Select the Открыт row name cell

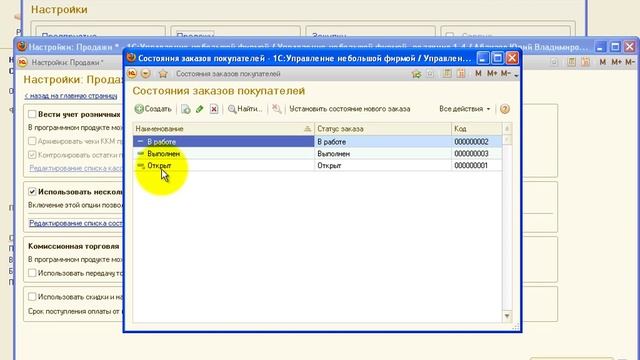pyautogui.click(x=223, y=165)
